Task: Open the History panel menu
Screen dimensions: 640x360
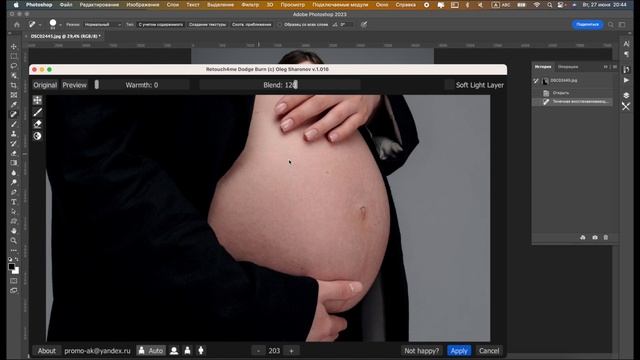Action: click(x=615, y=67)
